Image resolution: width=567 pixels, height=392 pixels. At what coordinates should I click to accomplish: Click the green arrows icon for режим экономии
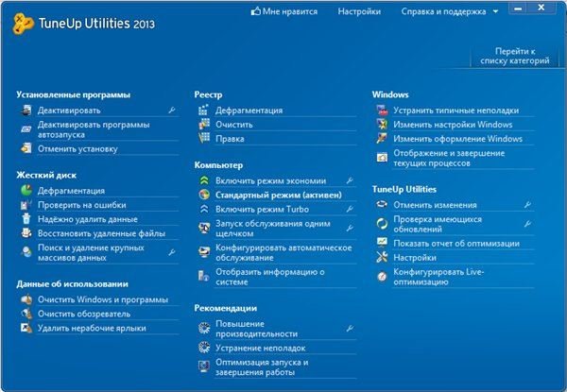[x=204, y=180]
